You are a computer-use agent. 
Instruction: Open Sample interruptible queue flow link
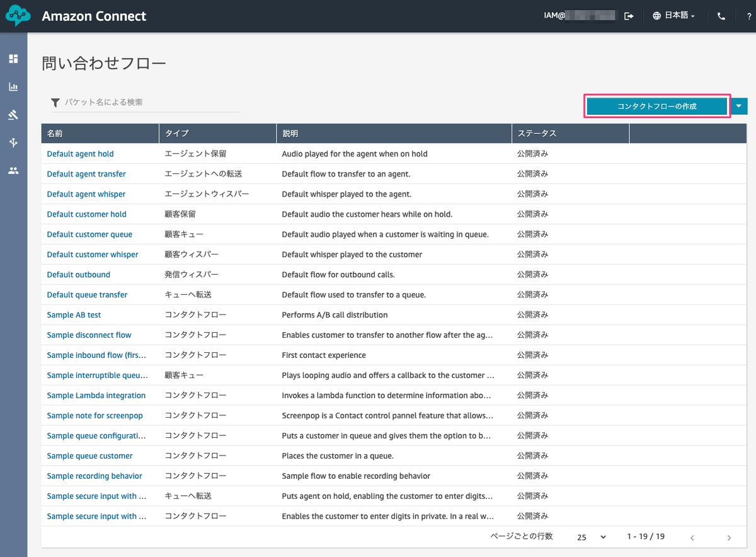pos(97,376)
